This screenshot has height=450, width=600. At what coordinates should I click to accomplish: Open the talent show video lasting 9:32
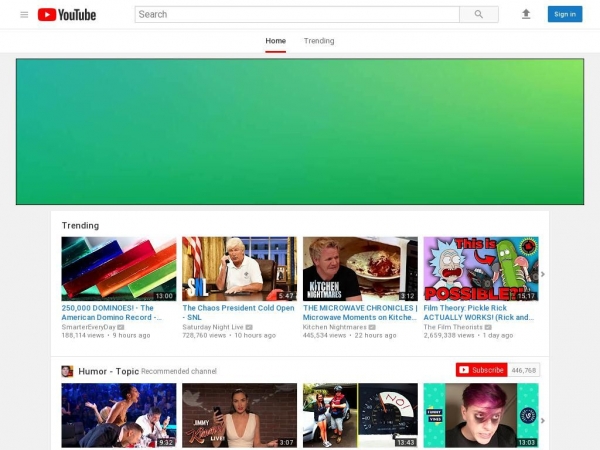119,415
